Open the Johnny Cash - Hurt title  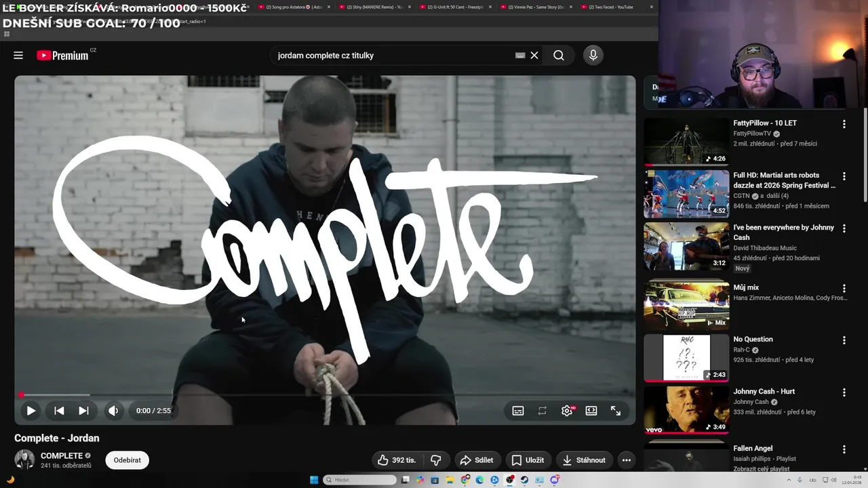point(764,392)
